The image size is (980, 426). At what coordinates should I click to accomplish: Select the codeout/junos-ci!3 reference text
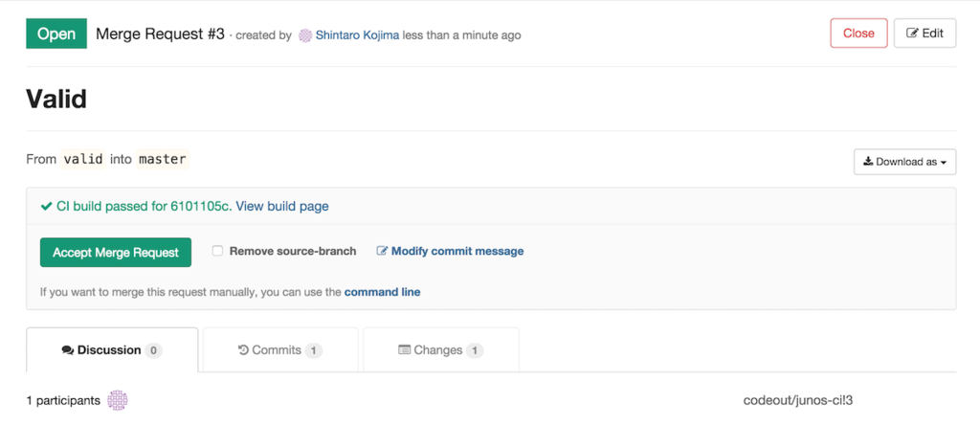(x=798, y=400)
